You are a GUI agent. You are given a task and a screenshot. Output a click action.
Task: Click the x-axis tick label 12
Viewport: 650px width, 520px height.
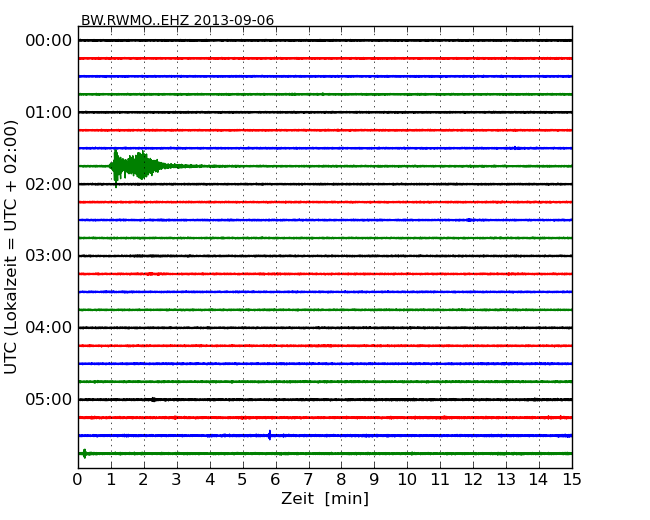coord(473,479)
